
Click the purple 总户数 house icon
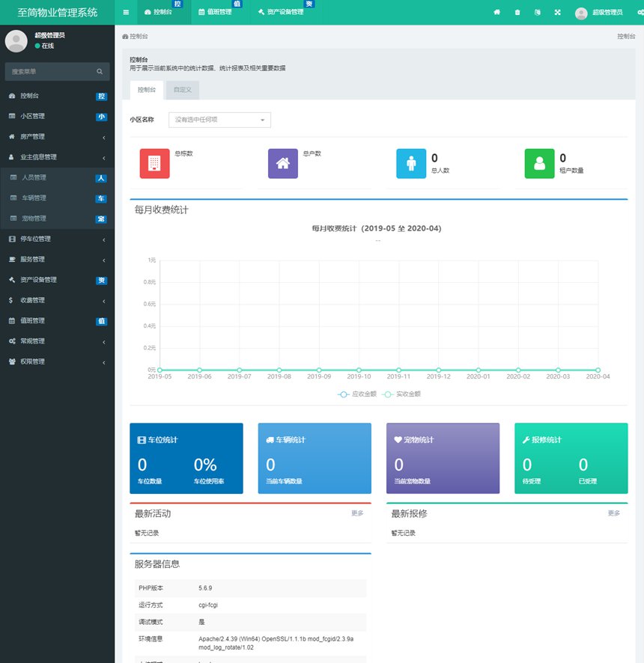coord(283,163)
